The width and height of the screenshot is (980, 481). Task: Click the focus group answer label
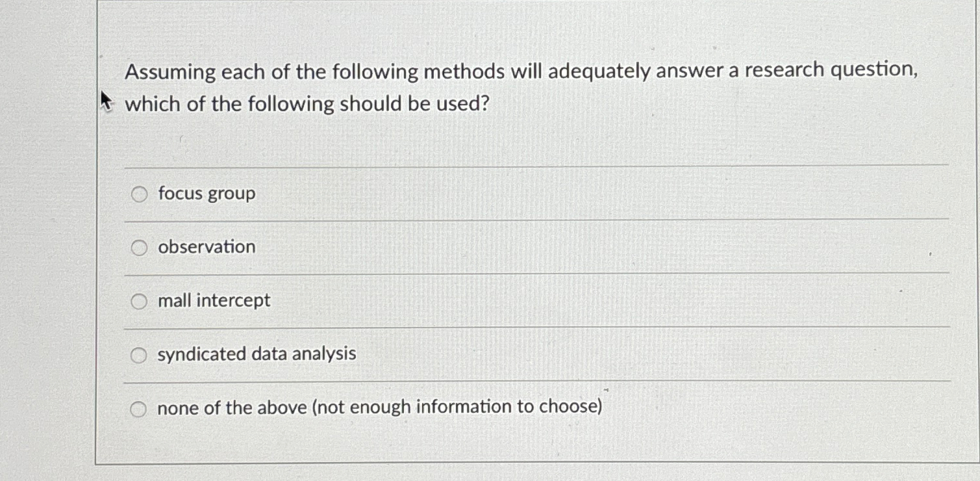click(207, 194)
